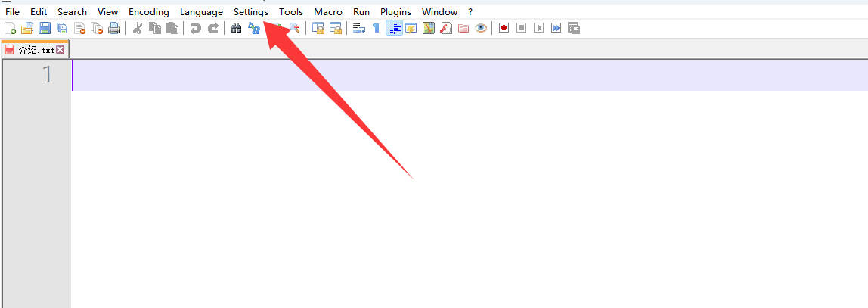Select the 介绍.txt document tab
The image size is (868, 308).
pyautogui.click(x=35, y=49)
